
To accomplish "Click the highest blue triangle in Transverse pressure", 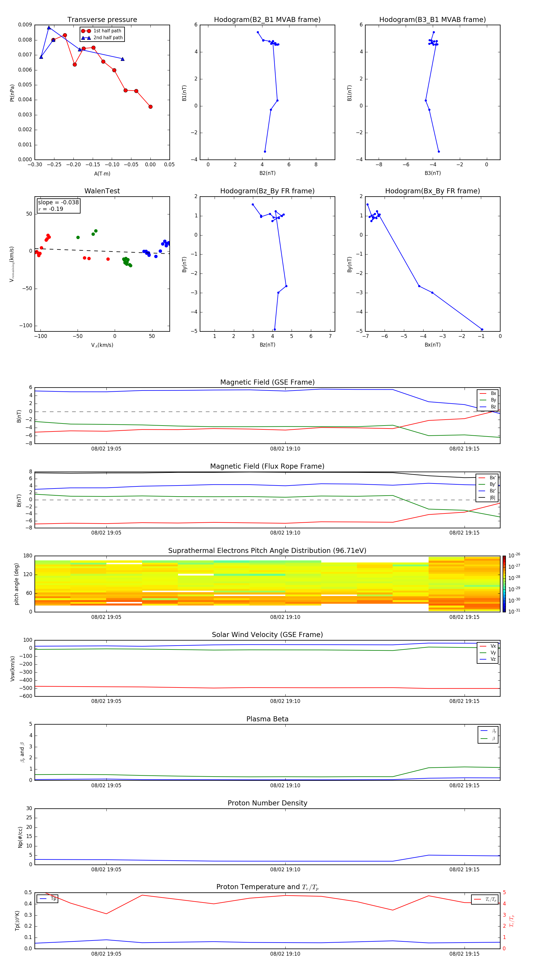I will pos(49,28).
